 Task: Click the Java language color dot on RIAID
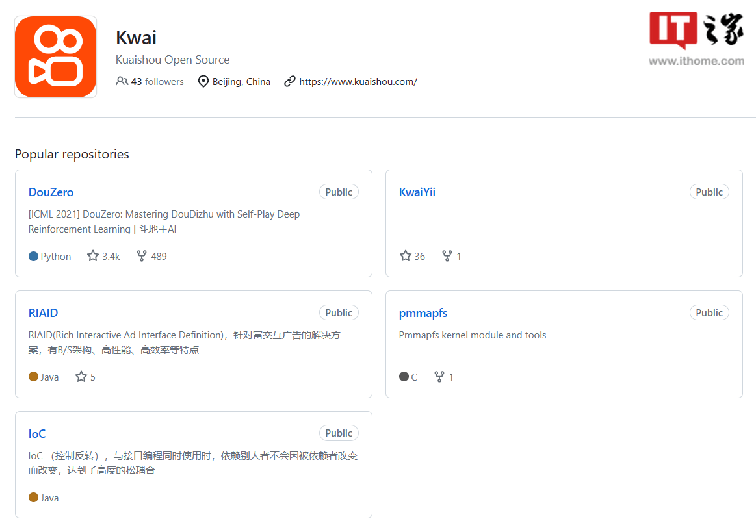pos(34,377)
